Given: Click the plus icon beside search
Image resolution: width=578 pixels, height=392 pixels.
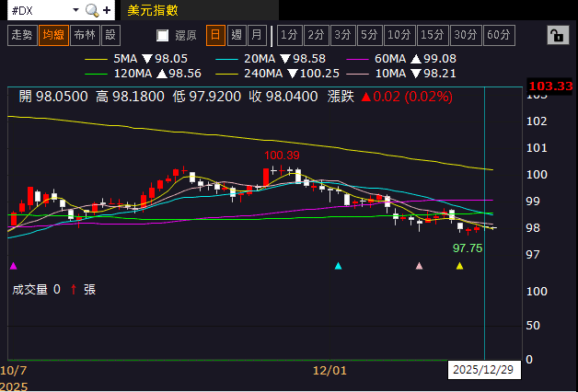Looking at the screenshot, I should tap(108, 10).
